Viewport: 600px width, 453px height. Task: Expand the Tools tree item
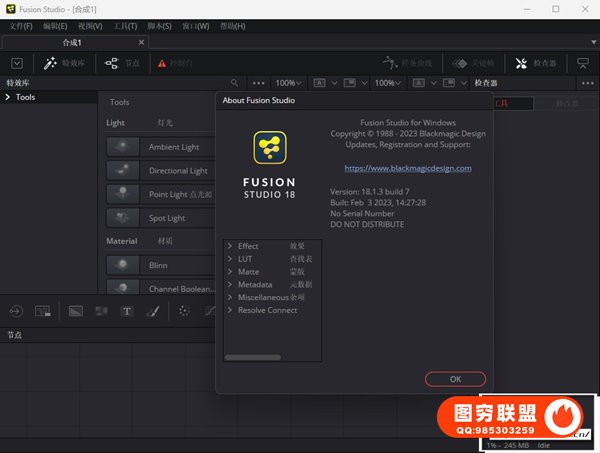9,97
